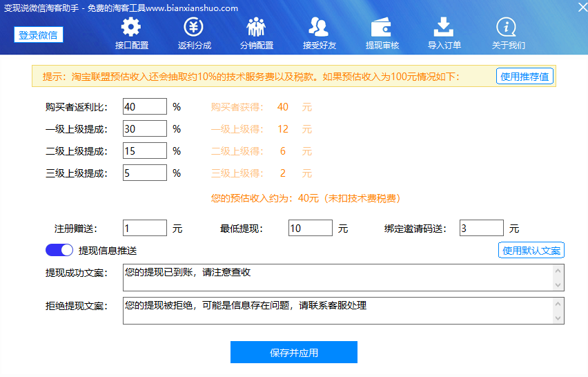This screenshot has height=377, width=588.
Task: Select the 最低提现 amount field
Action: (311, 228)
